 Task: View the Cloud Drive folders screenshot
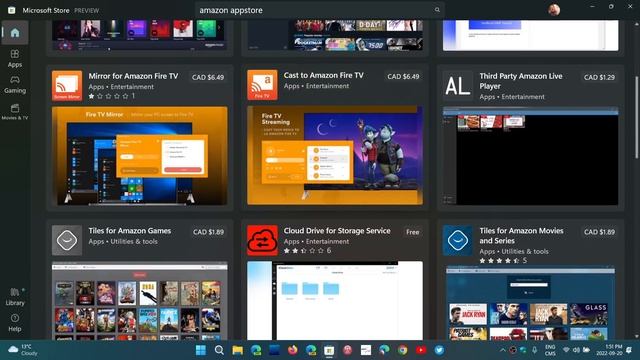(x=335, y=301)
